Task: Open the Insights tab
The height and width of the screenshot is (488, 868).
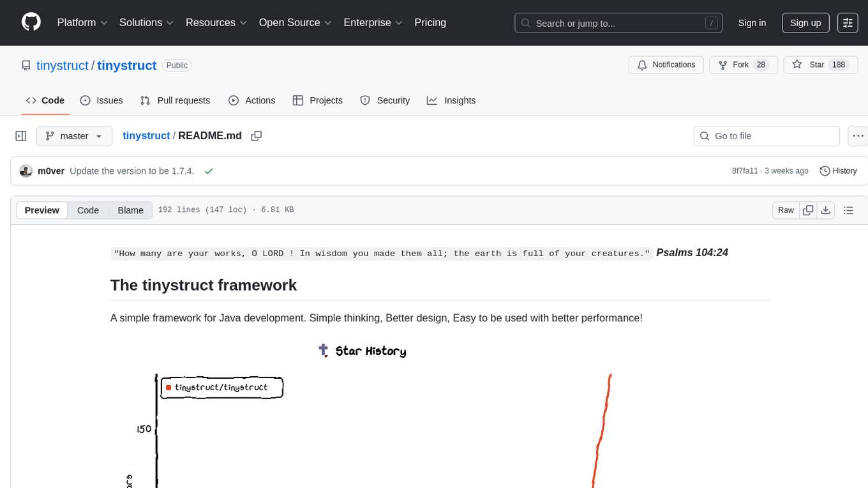Action: (451, 100)
